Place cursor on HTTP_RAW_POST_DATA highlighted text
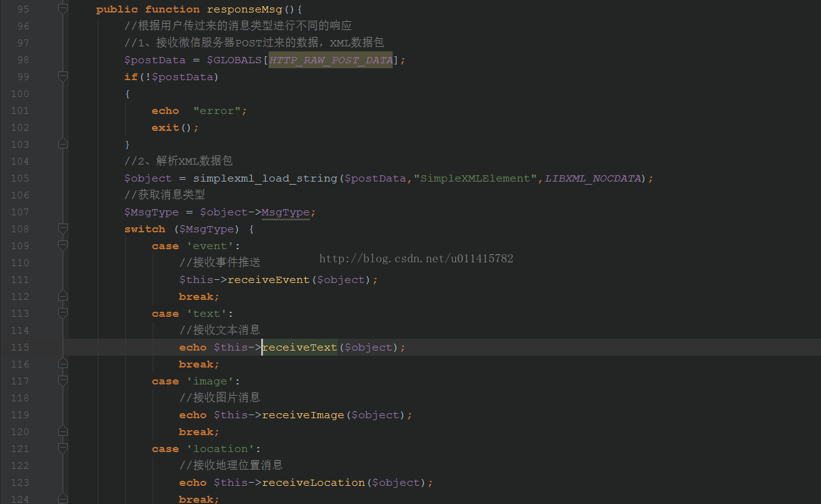821x504 pixels. tap(330, 60)
